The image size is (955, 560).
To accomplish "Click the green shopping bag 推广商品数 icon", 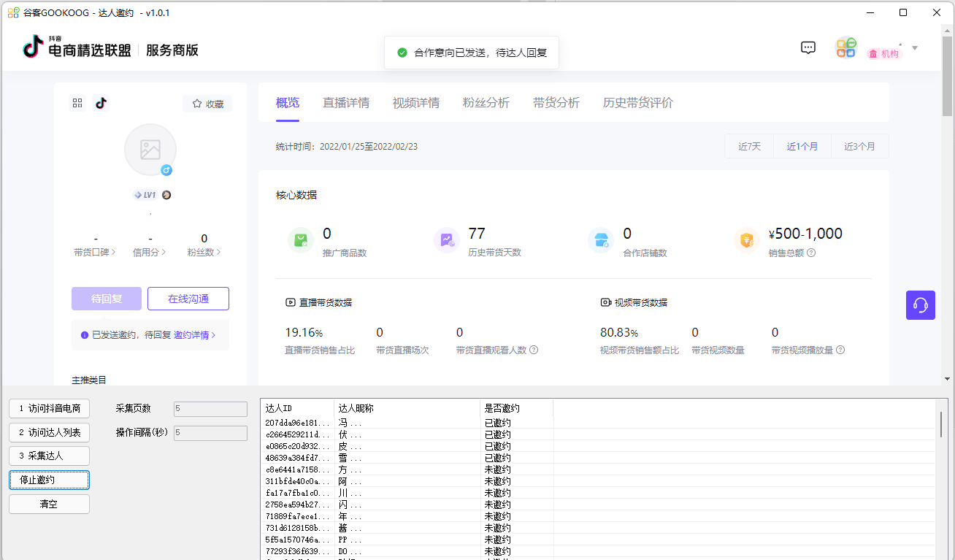I will pyautogui.click(x=300, y=240).
